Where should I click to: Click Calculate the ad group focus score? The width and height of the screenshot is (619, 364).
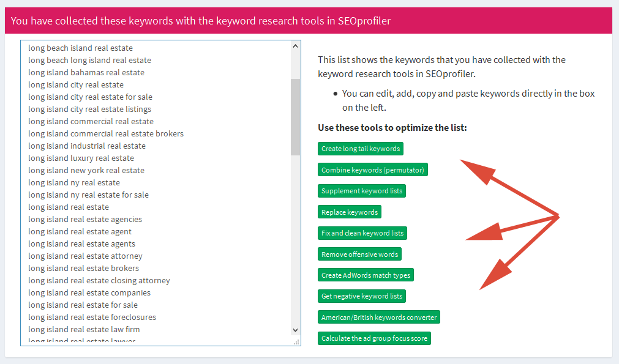[374, 338]
